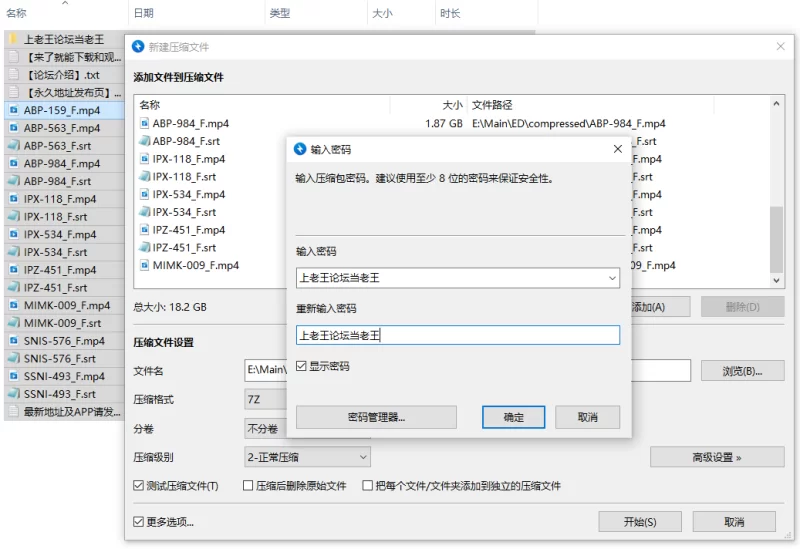Click the IPX-534_F.mp4 icon in archive list
Viewport: 800px width, 549px height.
pos(144,194)
